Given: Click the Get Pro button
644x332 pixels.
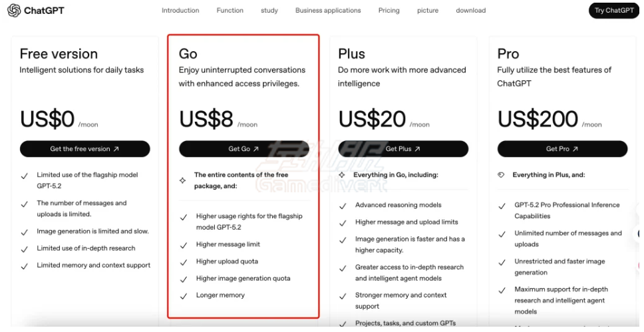Looking at the screenshot, I should click(562, 149).
